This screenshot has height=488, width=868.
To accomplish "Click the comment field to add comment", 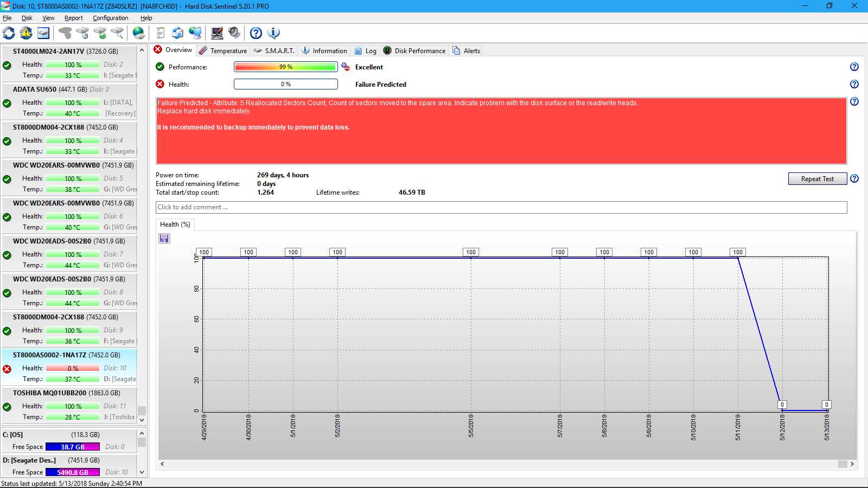I will click(x=501, y=207).
